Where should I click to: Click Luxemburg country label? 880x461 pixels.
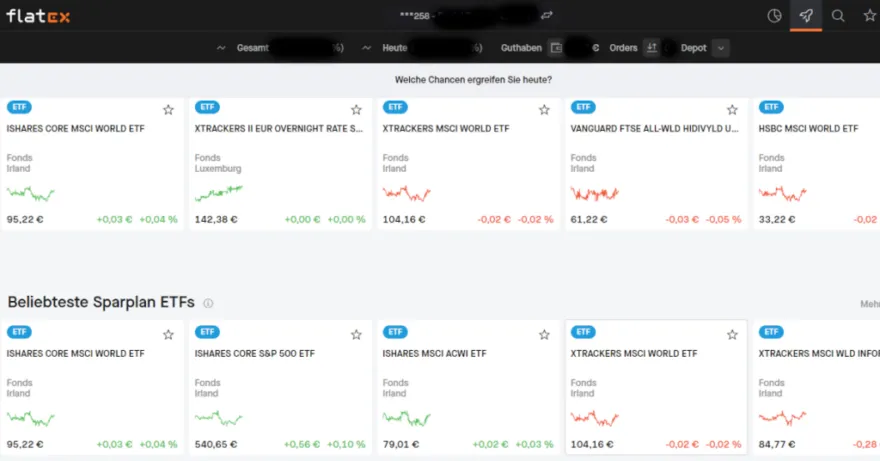(x=218, y=168)
